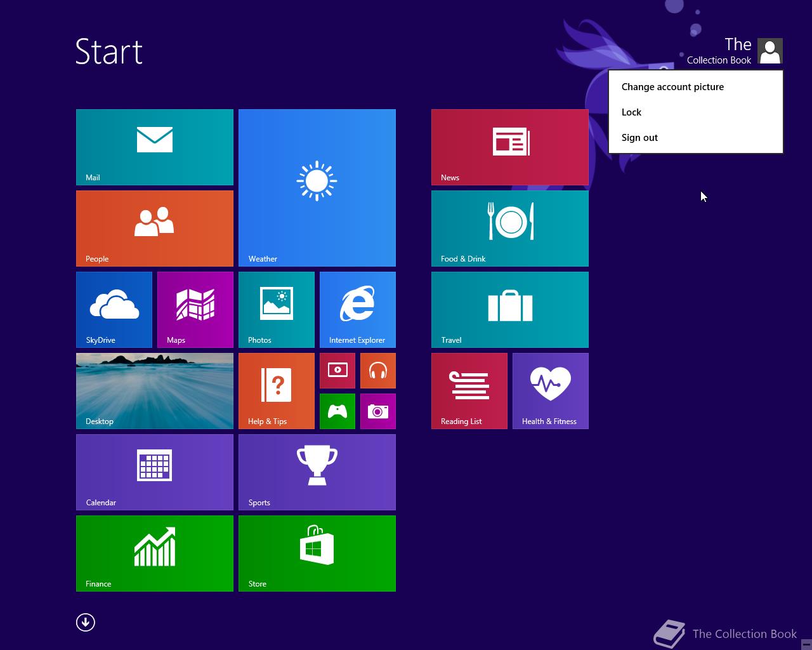The height and width of the screenshot is (650, 812).
Task: Open the Photos tile
Action: (277, 310)
